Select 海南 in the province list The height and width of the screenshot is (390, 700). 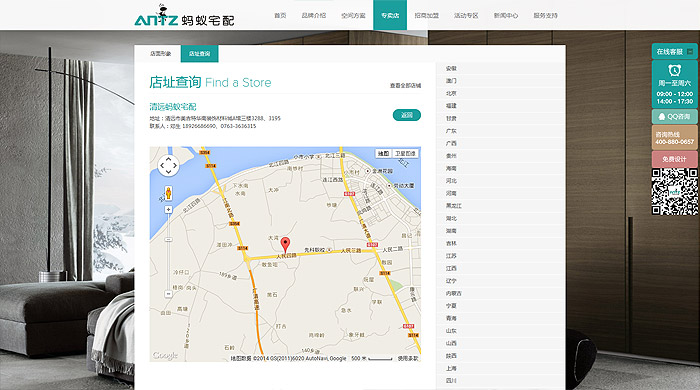(451, 168)
